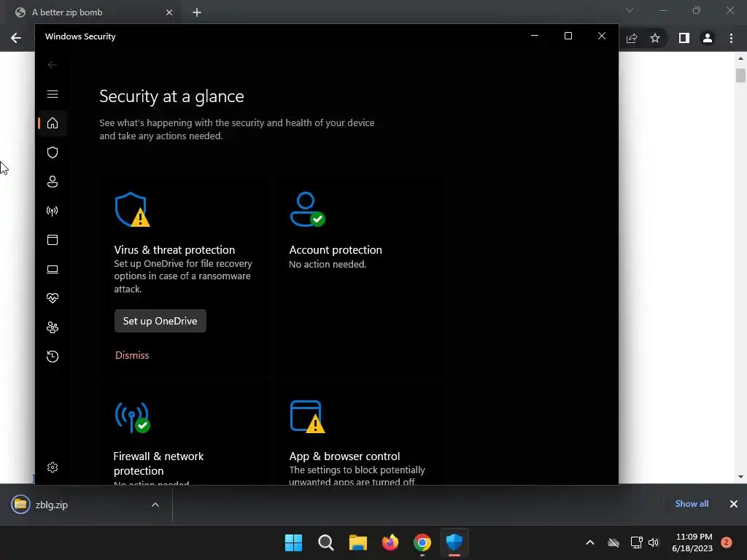This screenshot has width=747, height=560.
Task: Toggle the Chrome side panel icon
Action: tap(684, 38)
